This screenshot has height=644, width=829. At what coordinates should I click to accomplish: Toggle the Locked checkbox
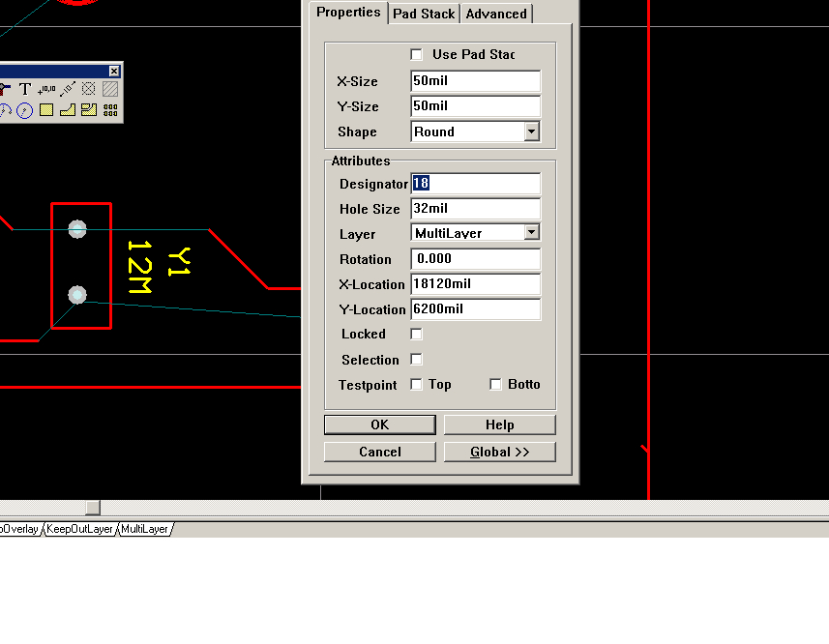pos(417,334)
